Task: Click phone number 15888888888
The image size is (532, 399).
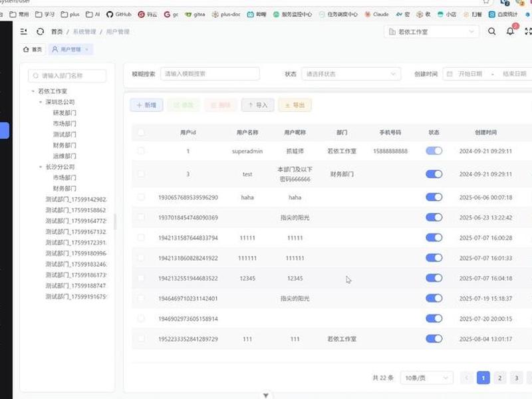Action: (x=390, y=152)
